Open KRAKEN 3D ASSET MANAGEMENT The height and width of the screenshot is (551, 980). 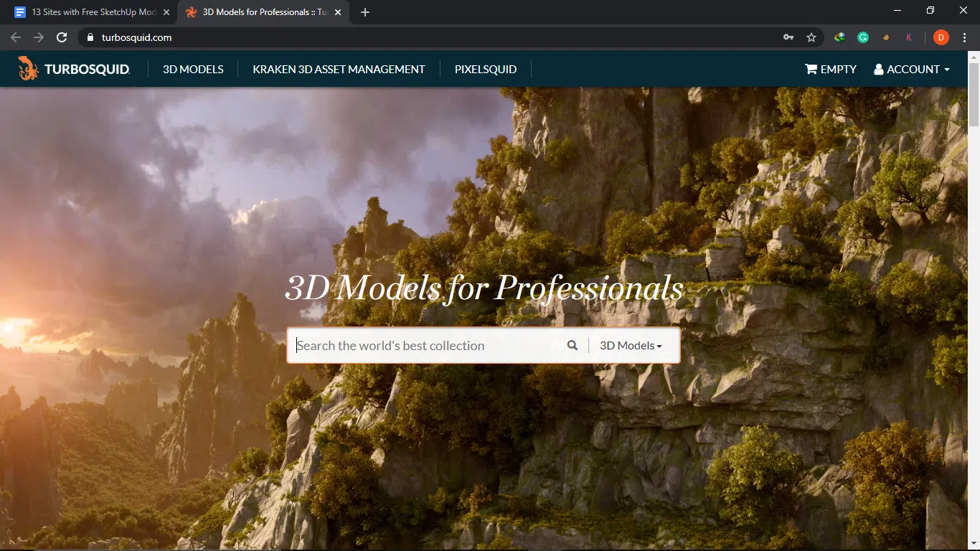[339, 69]
